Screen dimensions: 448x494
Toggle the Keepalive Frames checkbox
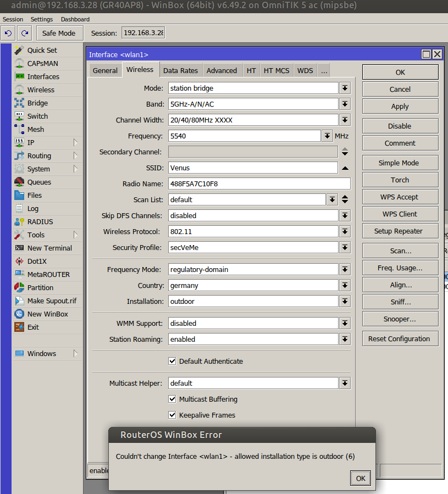pos(172,415)
